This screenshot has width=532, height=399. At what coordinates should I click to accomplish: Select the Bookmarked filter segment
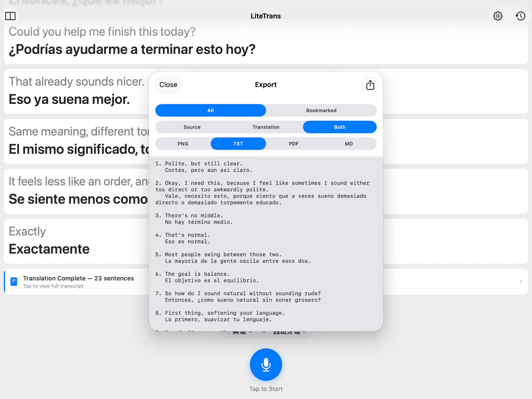(321, 110)
